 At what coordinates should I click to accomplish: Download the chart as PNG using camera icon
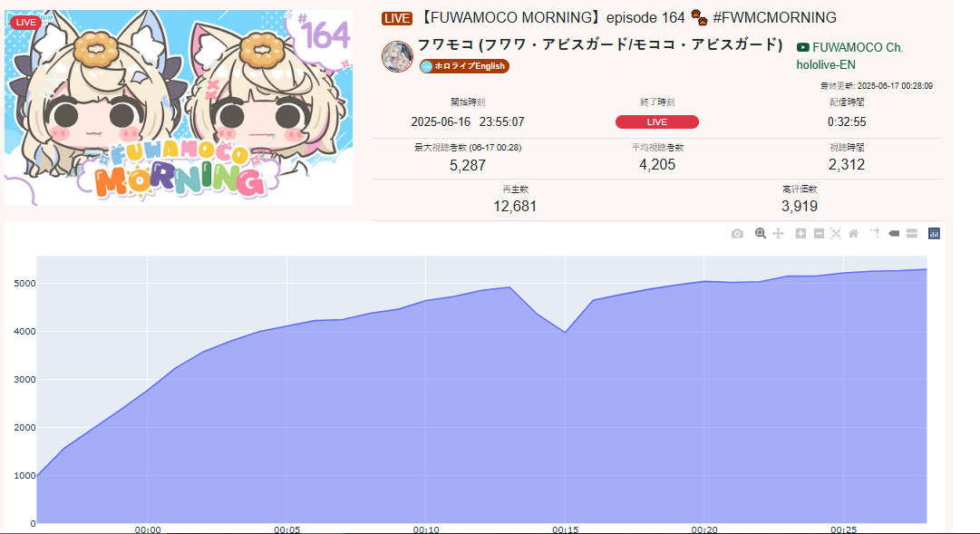(x=738, y=234)
